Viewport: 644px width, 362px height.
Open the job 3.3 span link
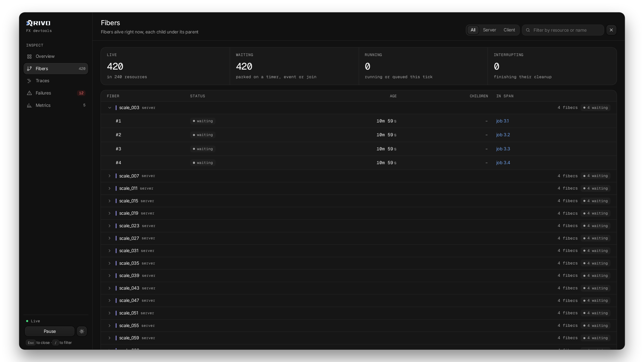503,149
